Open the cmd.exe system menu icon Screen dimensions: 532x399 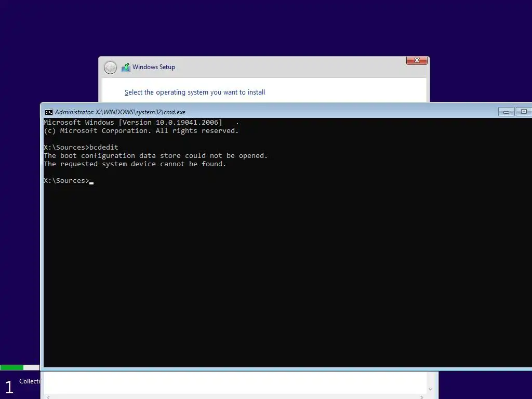point(48,112)
